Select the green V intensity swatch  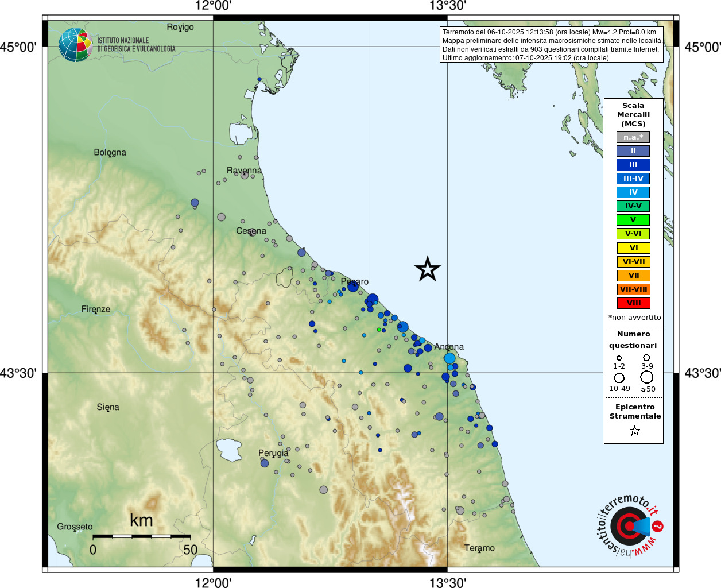click(x=633, y=220)
